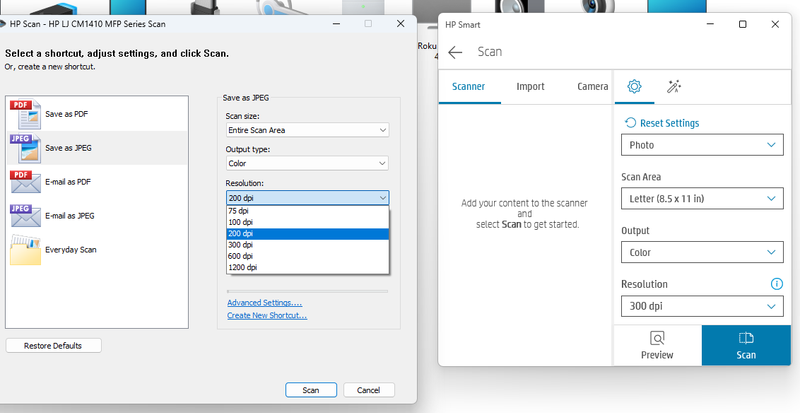The height and width of the screenshot is (413, 800).
Task: Open the magic wand auto-enhance tab
Action: pos(674,86)
